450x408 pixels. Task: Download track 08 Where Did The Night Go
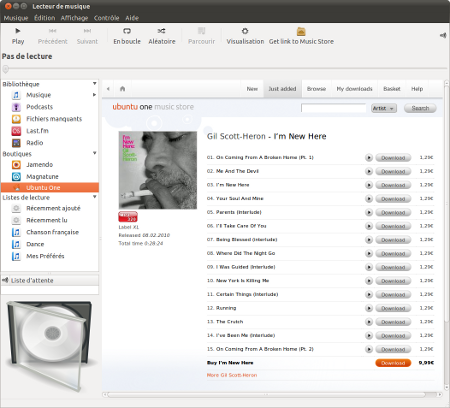coord(393,253)
